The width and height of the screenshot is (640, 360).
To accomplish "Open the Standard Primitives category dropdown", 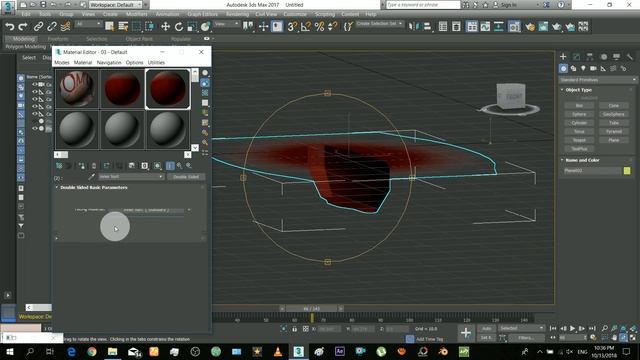I will click(x=598, y=80).
